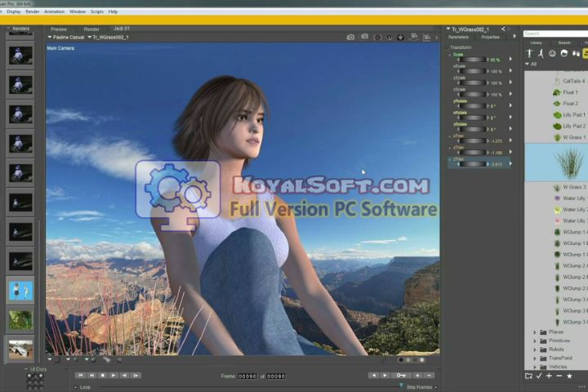Viewport: 588px width, 392px height.
Task: Open the Render menu
Action: coord(32,11)
